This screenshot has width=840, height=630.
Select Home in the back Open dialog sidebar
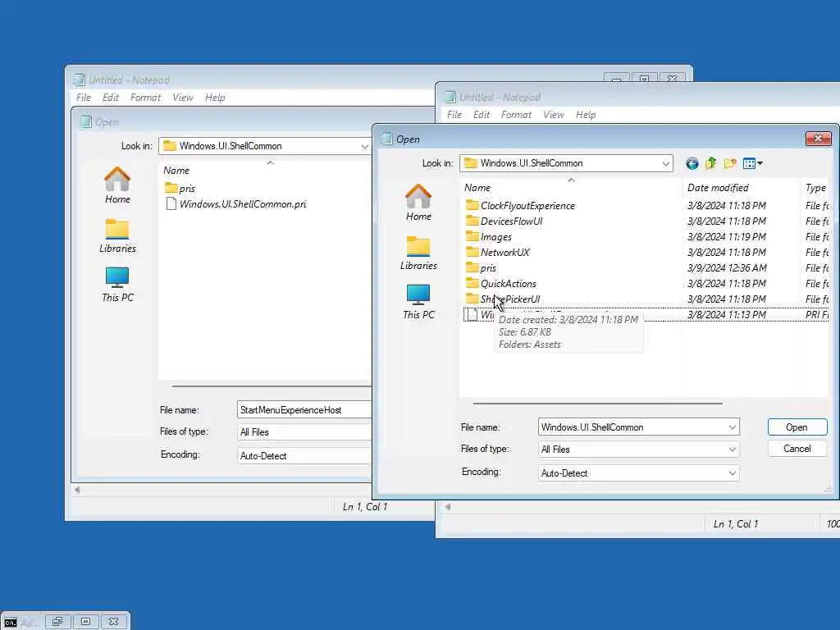coord(117,185)
